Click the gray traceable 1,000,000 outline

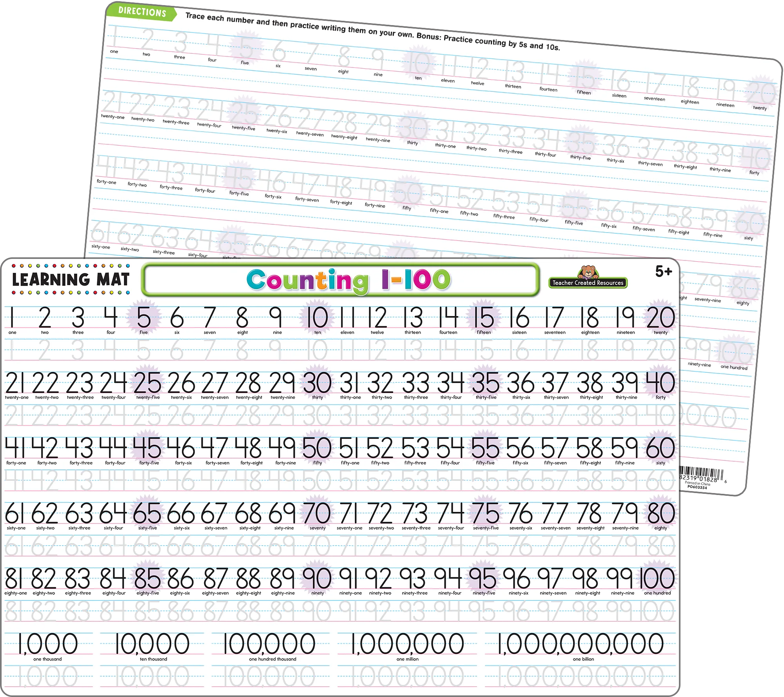point(408,677)
